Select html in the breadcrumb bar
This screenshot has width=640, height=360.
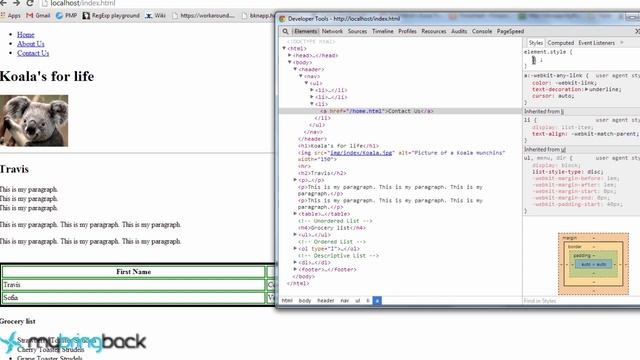(287, 301)
